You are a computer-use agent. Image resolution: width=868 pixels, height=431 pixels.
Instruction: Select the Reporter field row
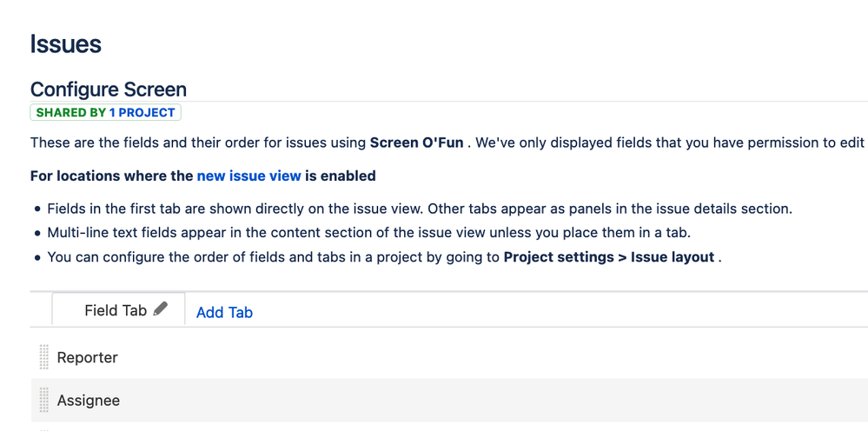click(x=449, y=357)
